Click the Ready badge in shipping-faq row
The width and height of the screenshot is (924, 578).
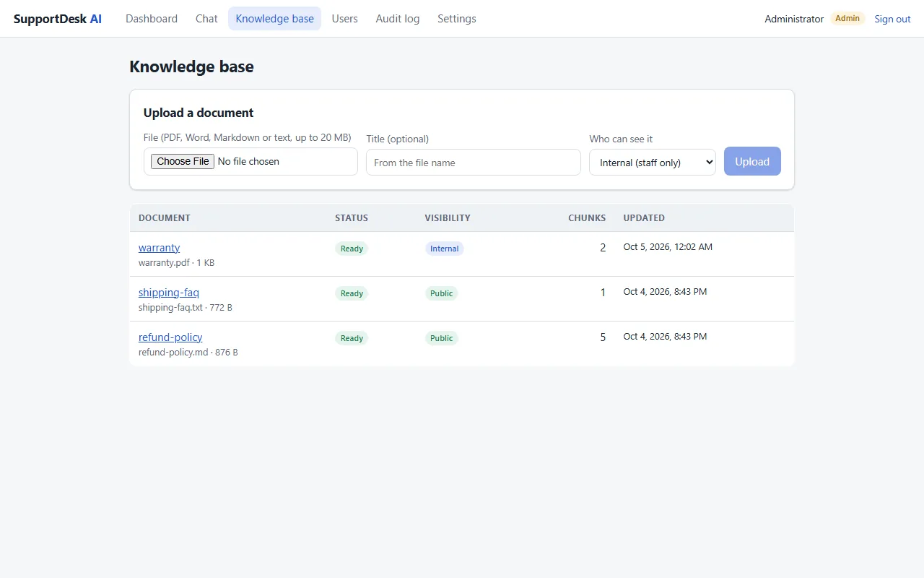click(352, 293)
